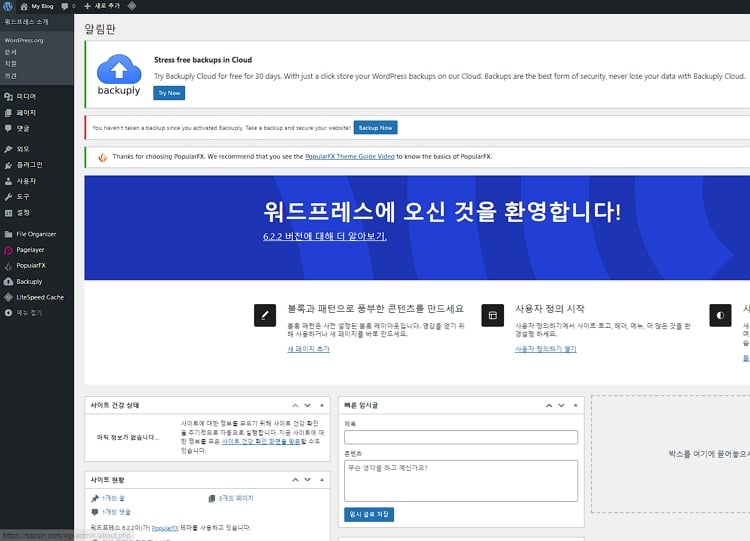The width and height of the screenshot is (750, 541).
Task: Open 플러그인 via its plug icon
Action: pos(8,165)
